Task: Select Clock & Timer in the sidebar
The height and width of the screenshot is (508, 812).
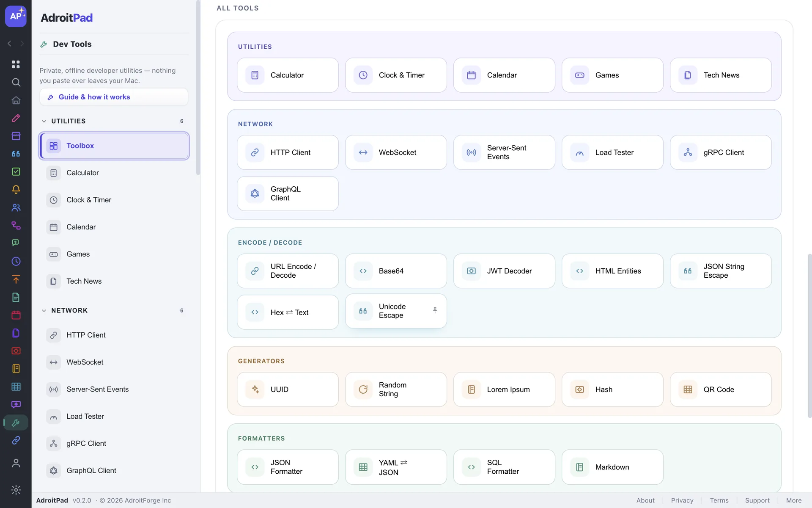Action: (x=114, y=200)
